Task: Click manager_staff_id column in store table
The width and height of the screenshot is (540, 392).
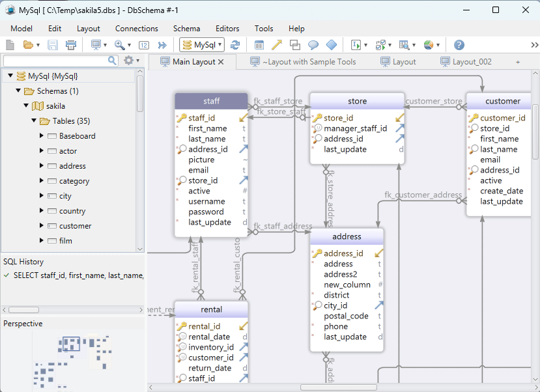Action: coord(355,128)
